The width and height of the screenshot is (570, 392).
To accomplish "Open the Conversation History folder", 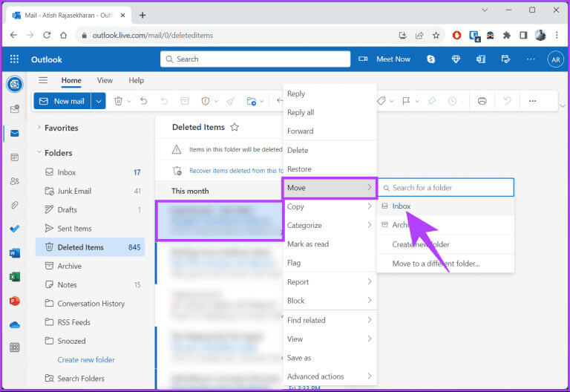I will (90, 303).
